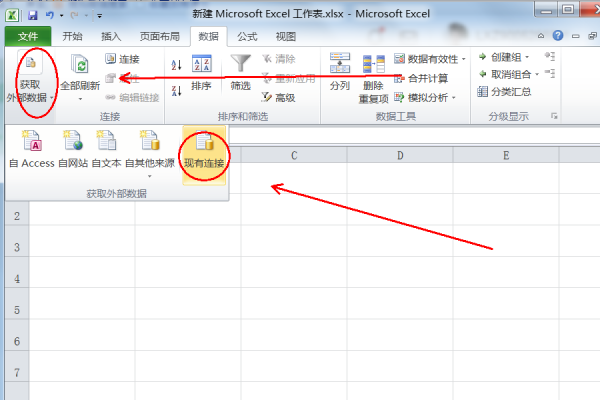Switch to the 开始 tab
Screen dimensions: 600x400
click(72, 36)
